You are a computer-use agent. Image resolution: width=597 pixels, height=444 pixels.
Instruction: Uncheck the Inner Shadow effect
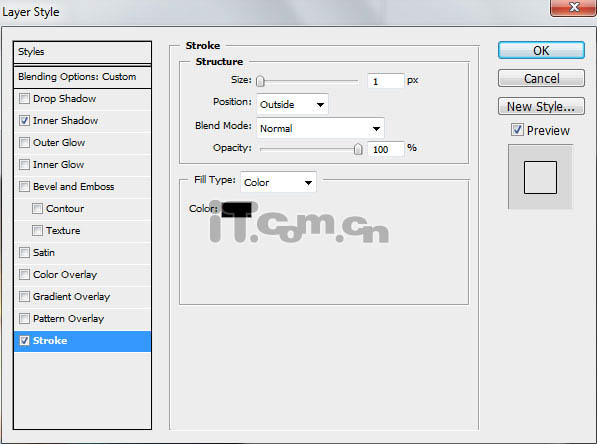(24, 121)
